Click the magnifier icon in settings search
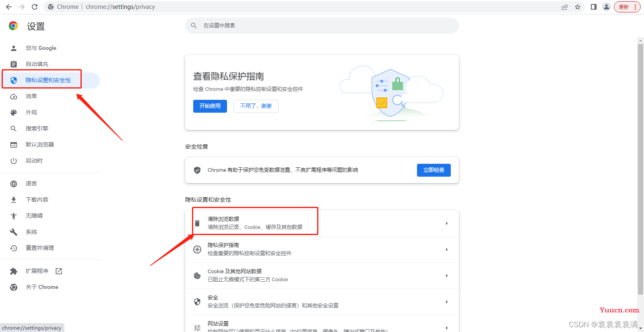644x332 pixels. pos(194,25)
